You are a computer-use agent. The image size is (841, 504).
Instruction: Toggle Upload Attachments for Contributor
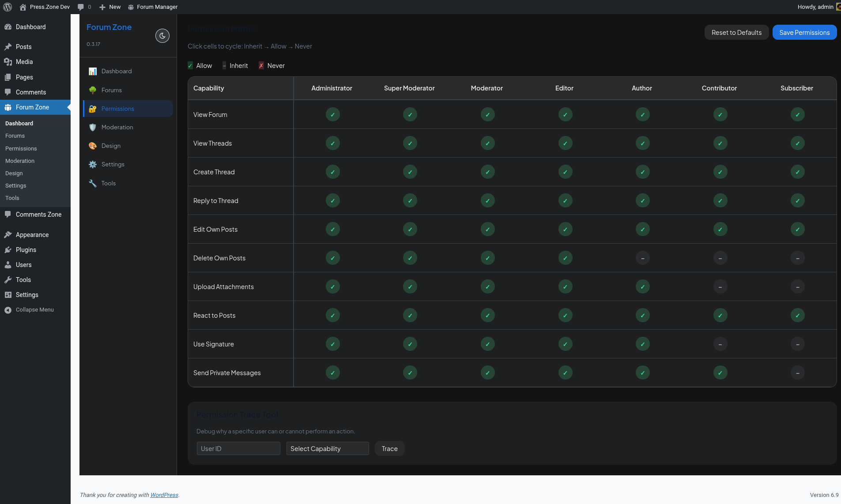[720, 286]
